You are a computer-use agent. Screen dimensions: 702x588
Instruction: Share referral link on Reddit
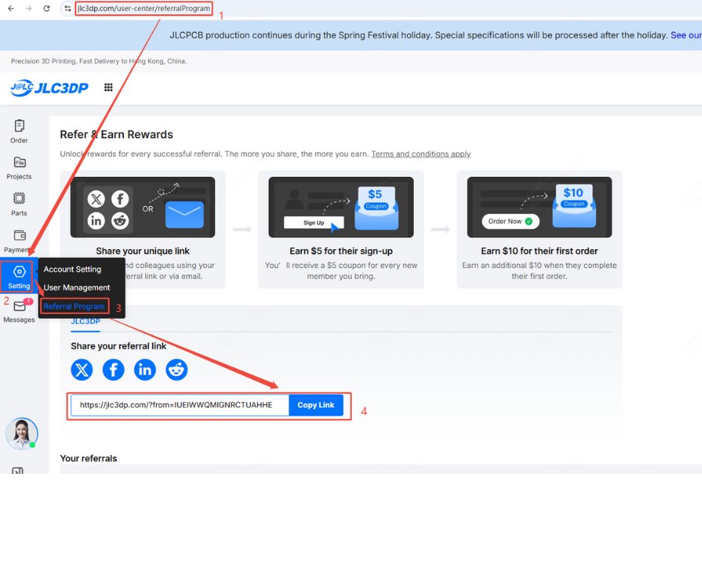pyautogui.click(x=176, y=369)
